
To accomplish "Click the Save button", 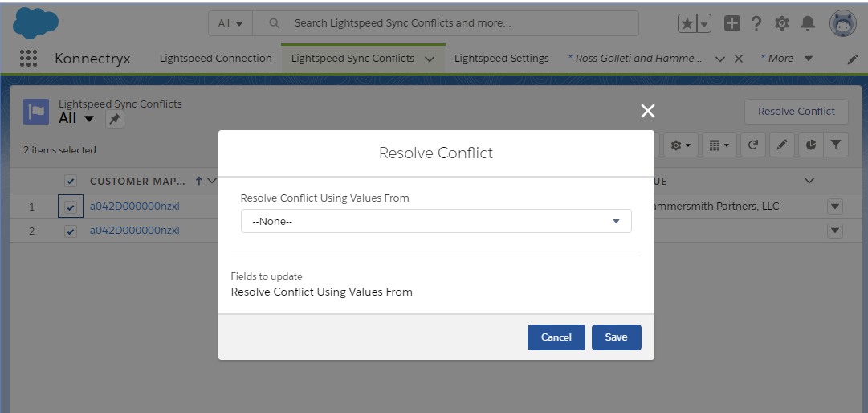I will [x=616, y=337].
